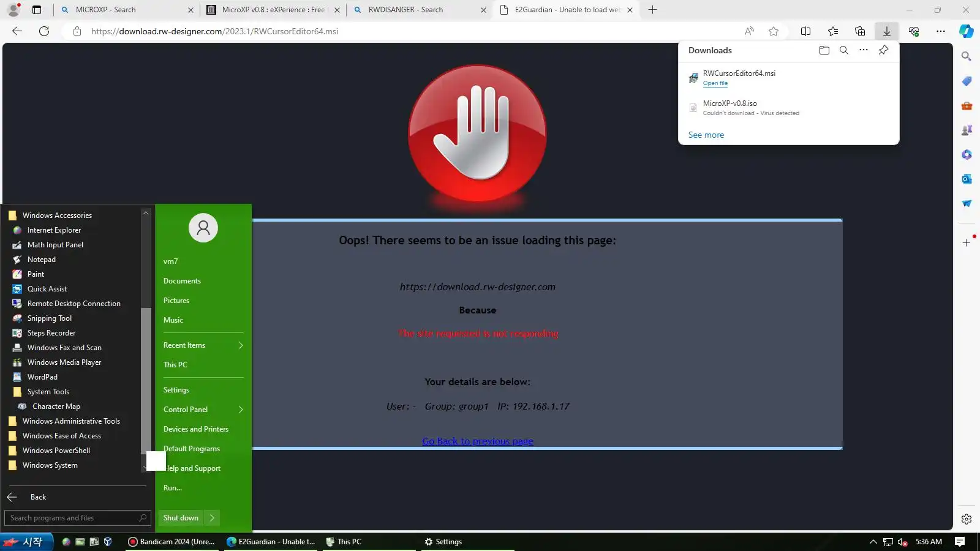980x551 pixels.
Task: Expand the Recent Items submenu arrow
Action: pyautogui.click(x=241, y=345)
